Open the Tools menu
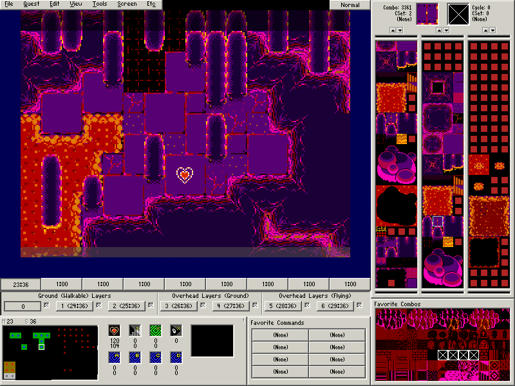Image resolution: width=515 pixels, height=386 pixels. pos(100,4)
